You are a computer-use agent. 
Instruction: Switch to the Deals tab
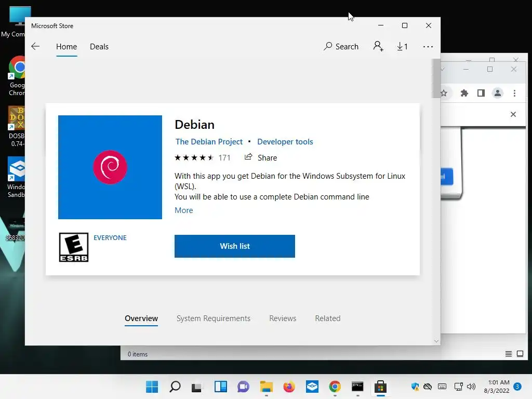coord(99,46)
